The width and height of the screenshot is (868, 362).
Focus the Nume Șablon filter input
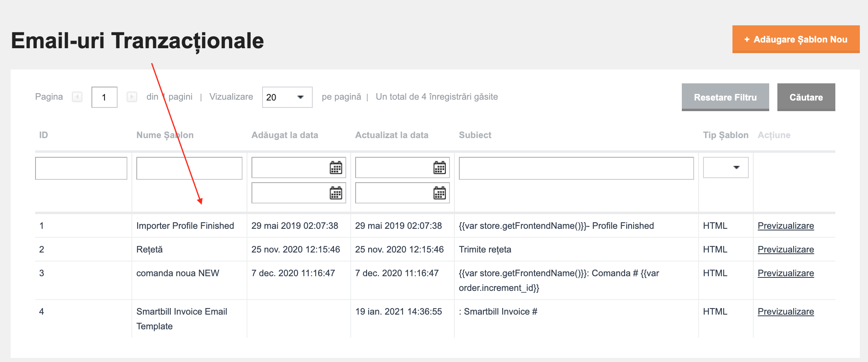pyautogui.click(x=189, y=168)
